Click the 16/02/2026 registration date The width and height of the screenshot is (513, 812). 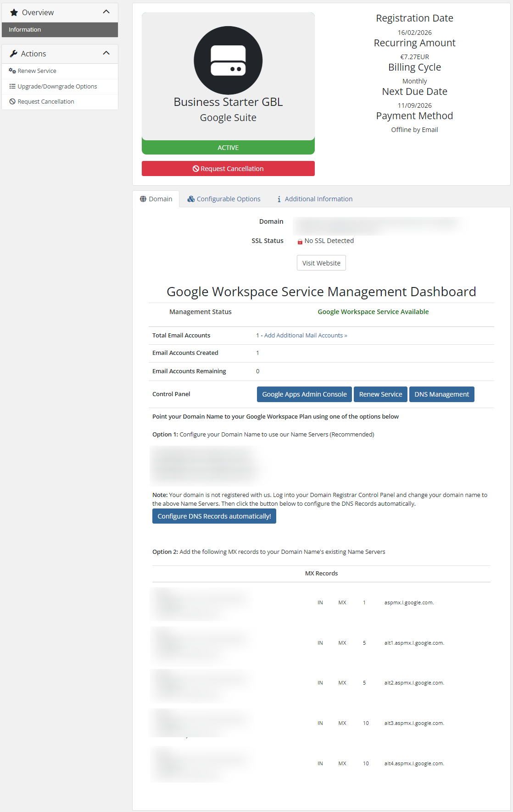point(414,33)
